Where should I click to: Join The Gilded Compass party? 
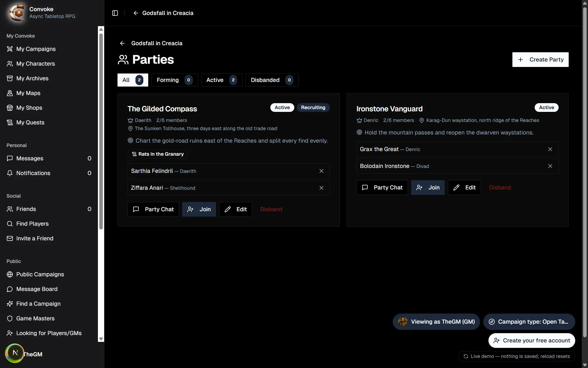point(199,209)
